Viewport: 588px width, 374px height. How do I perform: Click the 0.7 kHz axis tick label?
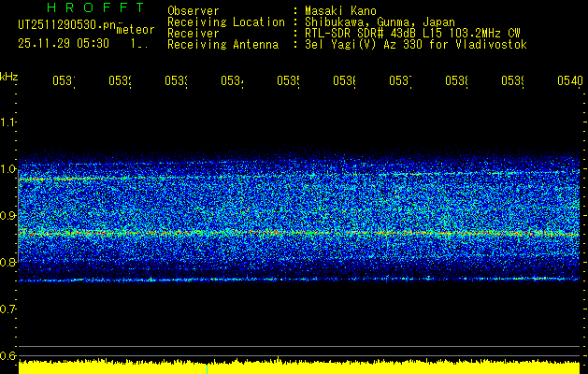point(7,309)
